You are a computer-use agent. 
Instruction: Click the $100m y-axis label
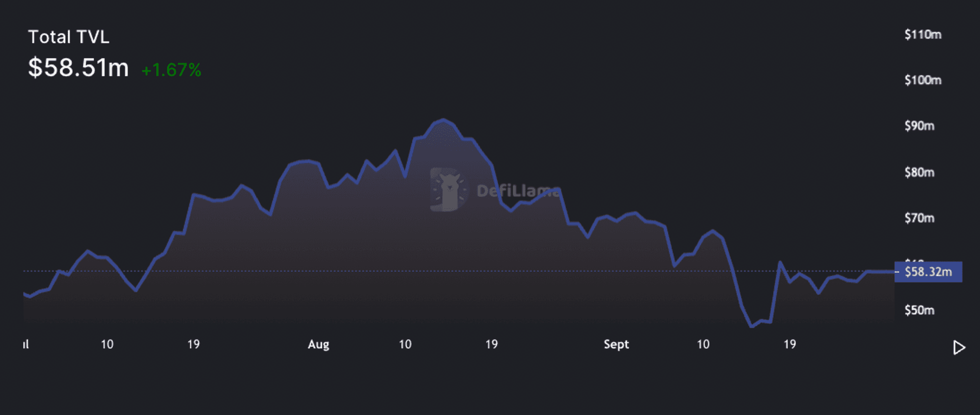click(923, 80)
